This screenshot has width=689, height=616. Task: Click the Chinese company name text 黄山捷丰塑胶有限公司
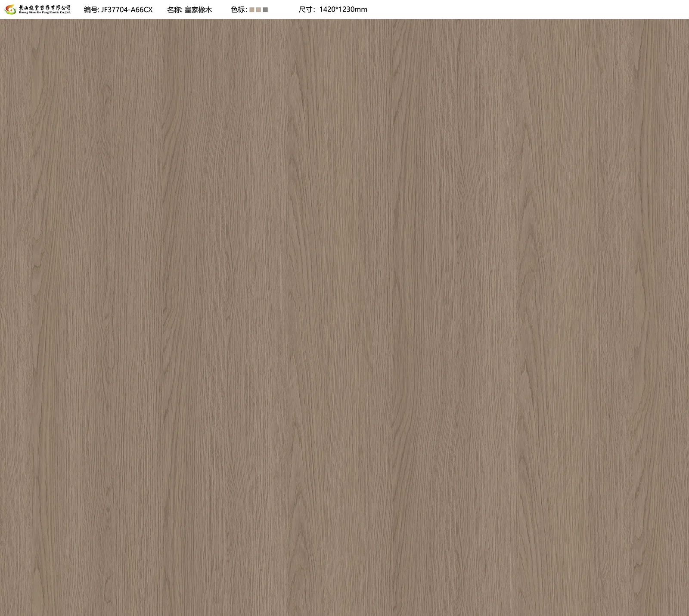tap(45, 7)
